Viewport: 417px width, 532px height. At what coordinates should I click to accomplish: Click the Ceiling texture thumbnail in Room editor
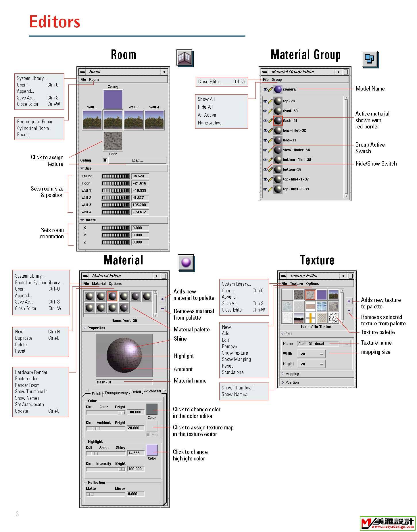point(113,99)
